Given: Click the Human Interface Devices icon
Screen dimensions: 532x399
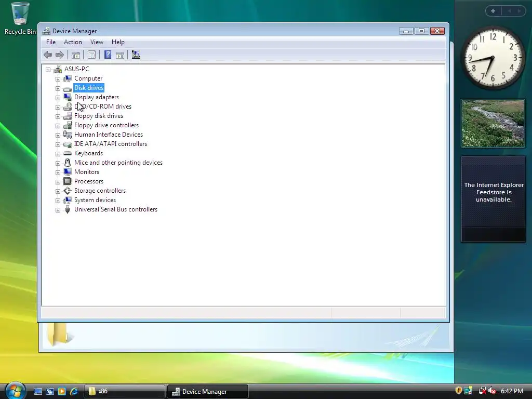Looking at the screenshot, I should point(68,135).
